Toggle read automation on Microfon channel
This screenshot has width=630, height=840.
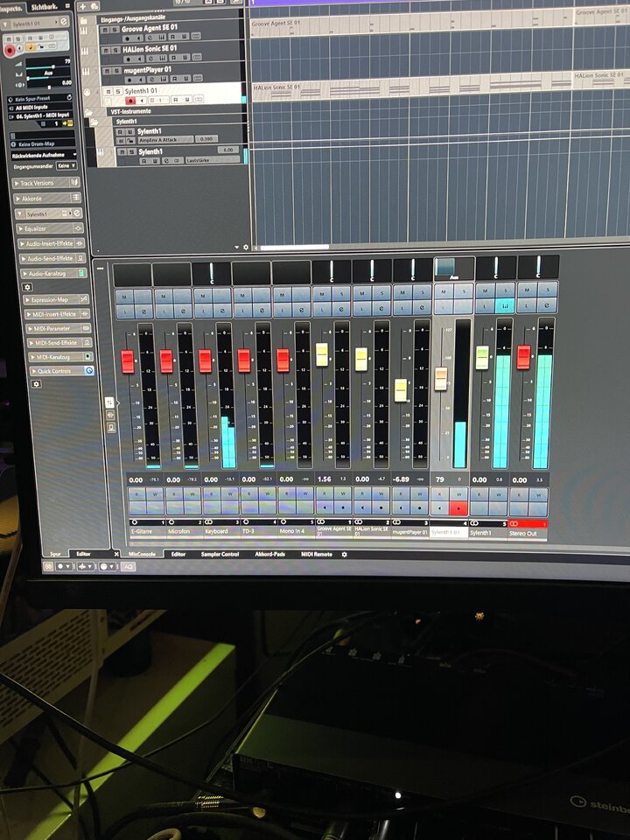pos(175,494)
